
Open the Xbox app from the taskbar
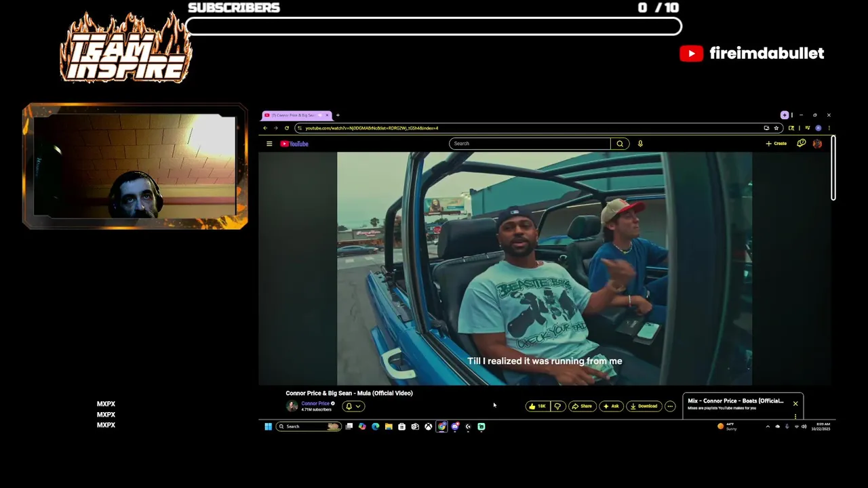point(428,426)
